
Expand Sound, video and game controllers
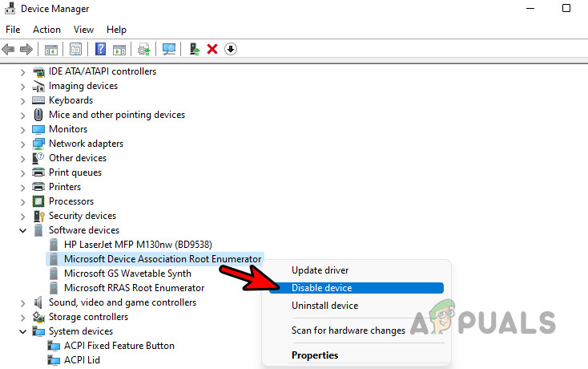(23, 302)
